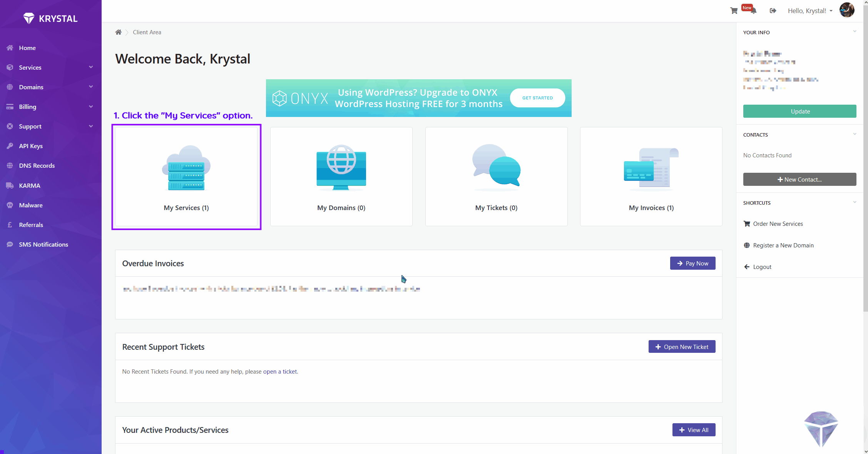This screenshot has height=454, width=868.
Task: Collapse the SHORTCUTS panel
Action: (x=855, y=202)
